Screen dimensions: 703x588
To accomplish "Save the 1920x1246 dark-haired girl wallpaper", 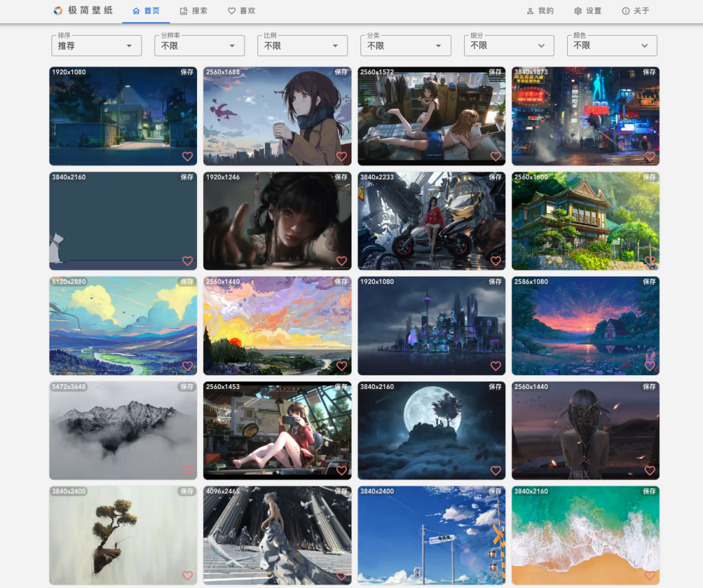I will 341,177.
